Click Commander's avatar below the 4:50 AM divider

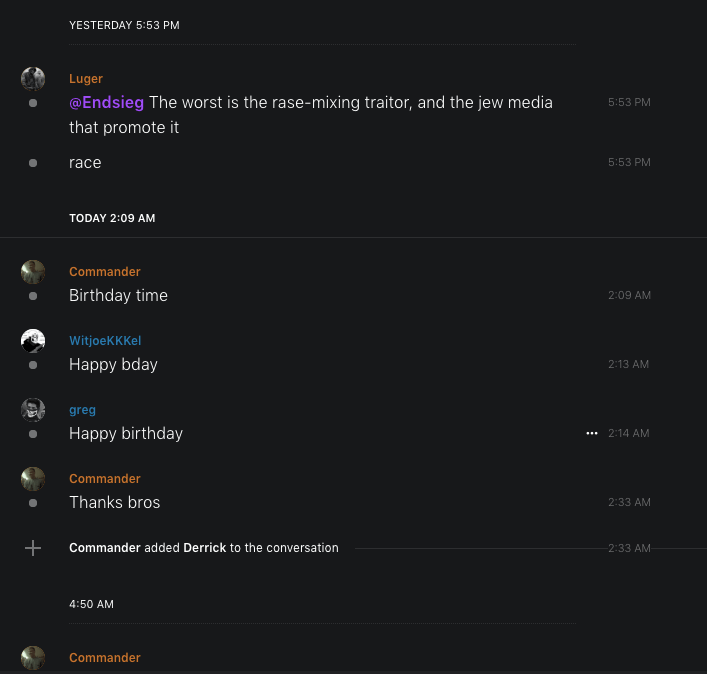click(33, 658)
